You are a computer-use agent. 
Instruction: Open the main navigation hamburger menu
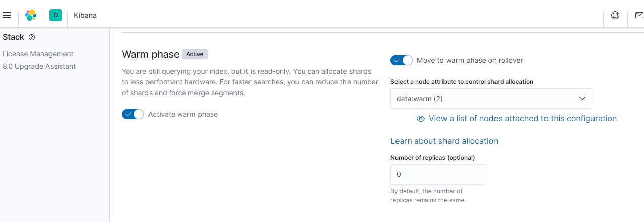[x=7, y=15]
